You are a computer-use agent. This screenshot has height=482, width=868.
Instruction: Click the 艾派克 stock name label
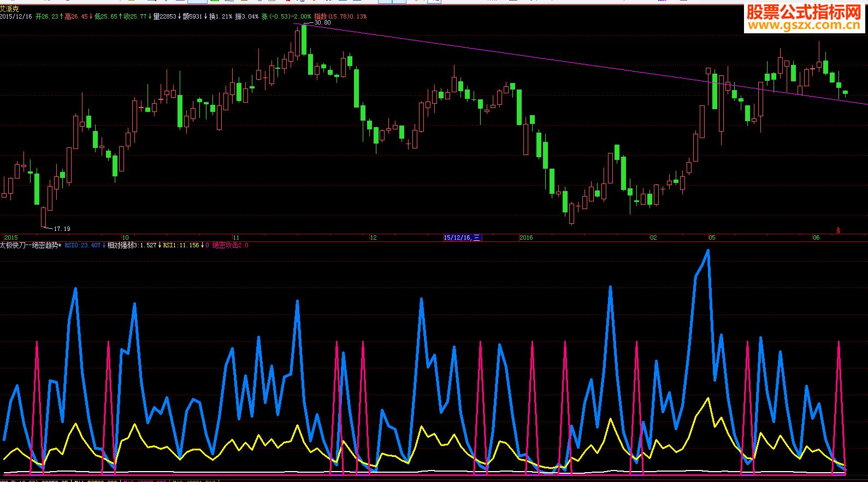click(10, 9)
